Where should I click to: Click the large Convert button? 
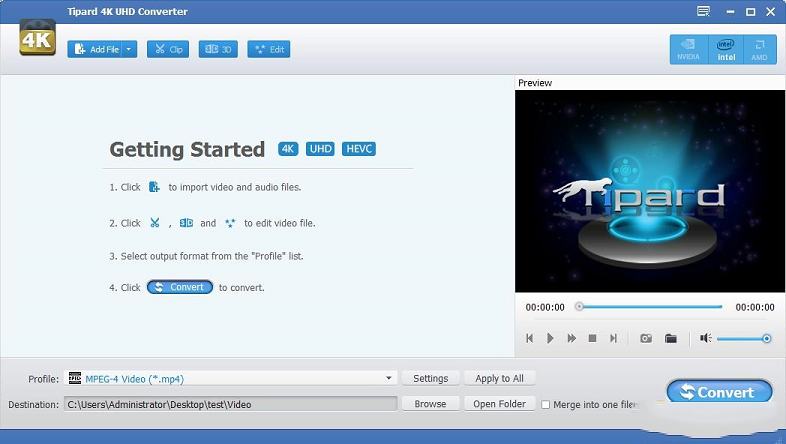pos(719,391)
